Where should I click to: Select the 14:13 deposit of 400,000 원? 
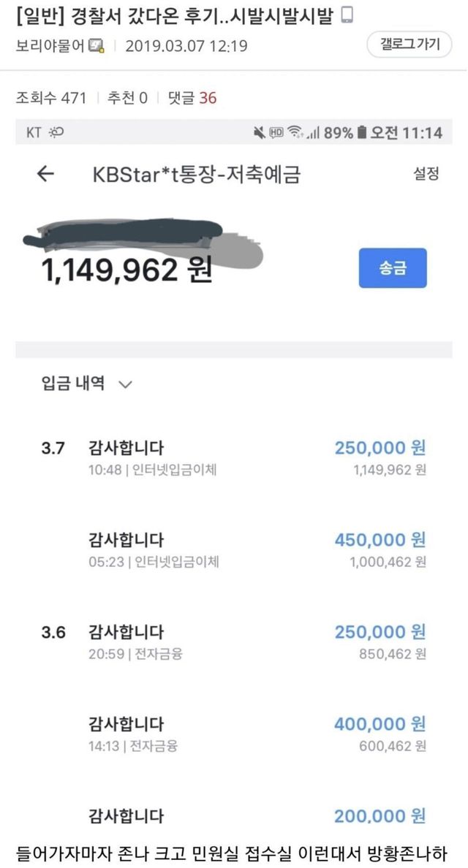(x=256, y=734)
